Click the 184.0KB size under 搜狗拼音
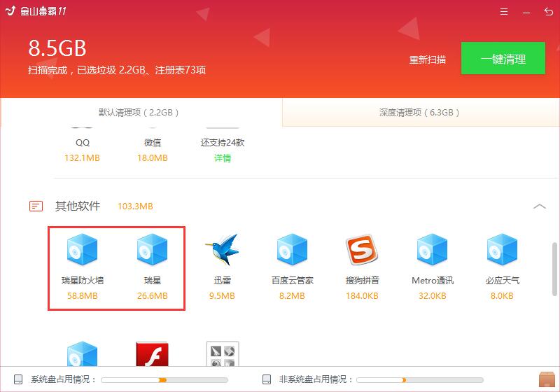Viewport: 560px width, 392px height. pos(362,295)
